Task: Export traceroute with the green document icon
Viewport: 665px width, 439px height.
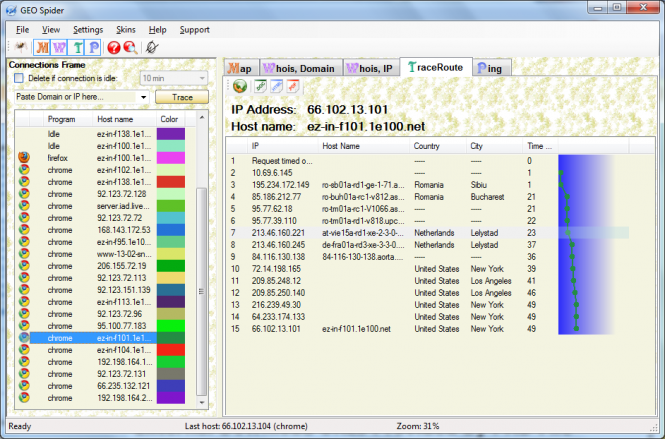Action: pos(260,86)
